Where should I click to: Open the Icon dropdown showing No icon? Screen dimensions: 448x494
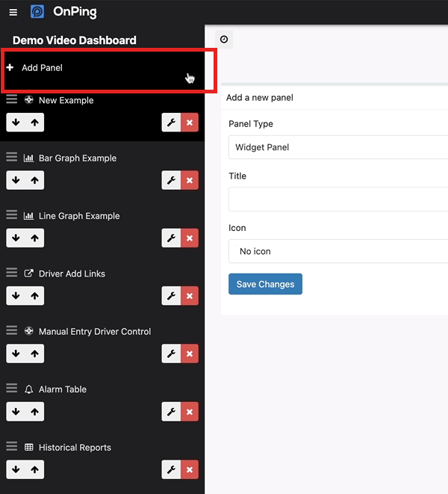338,251
